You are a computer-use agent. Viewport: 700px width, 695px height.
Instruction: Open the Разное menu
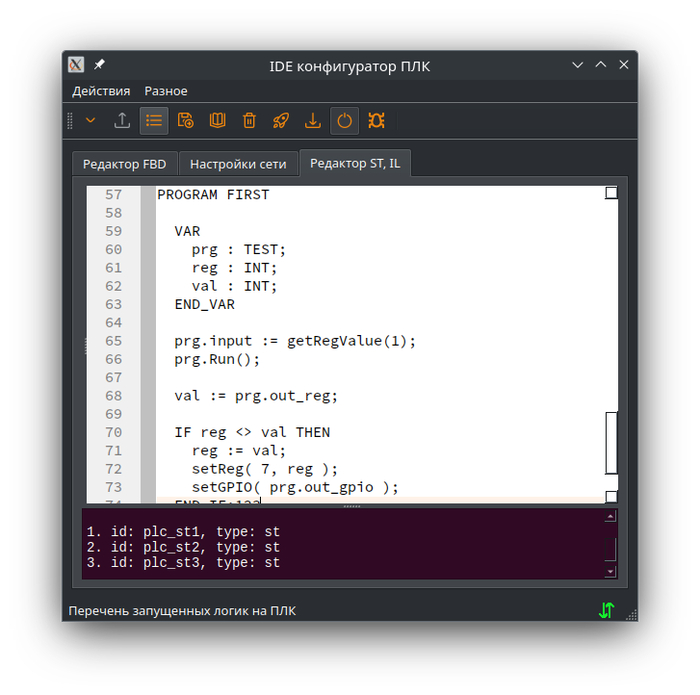[x=166, y=91]
